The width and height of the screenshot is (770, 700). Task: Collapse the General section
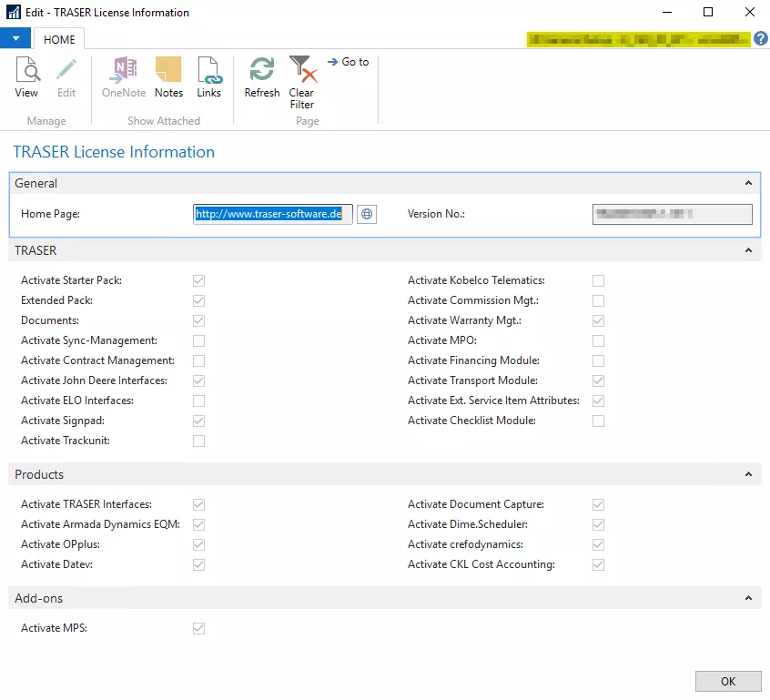click(x=748, y=183)
